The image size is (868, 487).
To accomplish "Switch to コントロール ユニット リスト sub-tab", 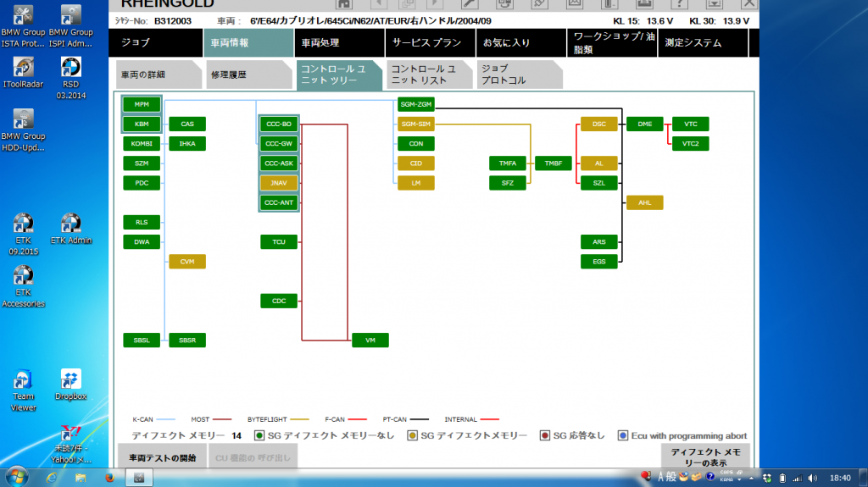I will pyautogui.click(x=430, y=75).
